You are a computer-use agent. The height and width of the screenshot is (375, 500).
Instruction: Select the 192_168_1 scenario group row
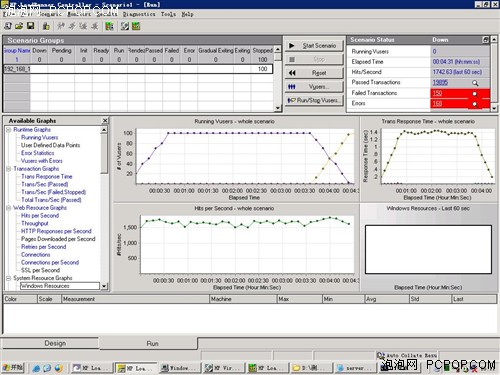point(138,69)
